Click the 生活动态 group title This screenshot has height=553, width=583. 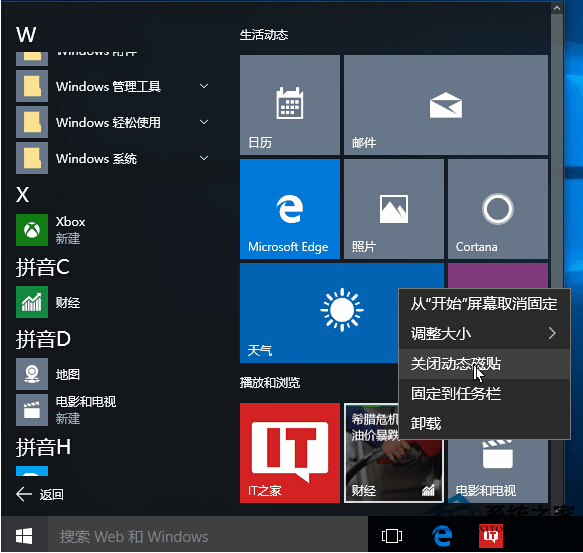coord(264,35)
